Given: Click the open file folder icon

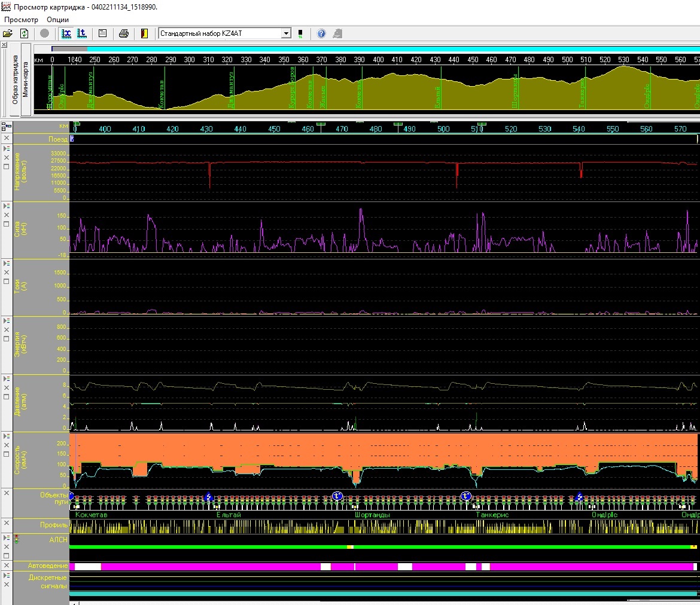Looking at the screenshot, I should (x=8, y=33).
